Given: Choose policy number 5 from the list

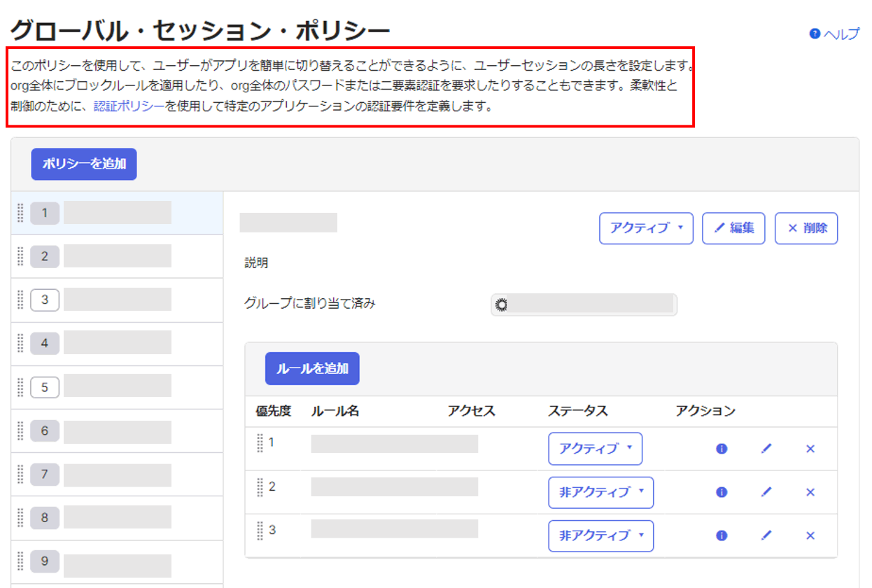Looking at the screenshot, I should (x=45, y=387).
